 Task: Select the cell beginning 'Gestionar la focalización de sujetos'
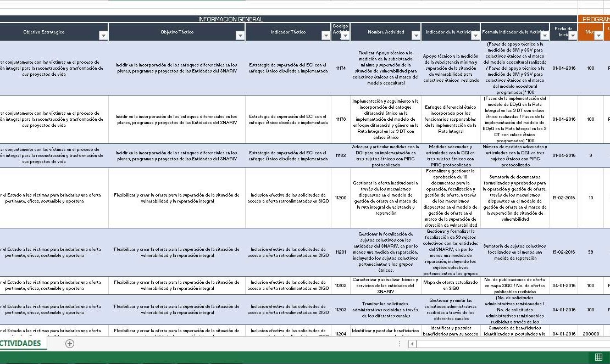click(x=386, y=252)
